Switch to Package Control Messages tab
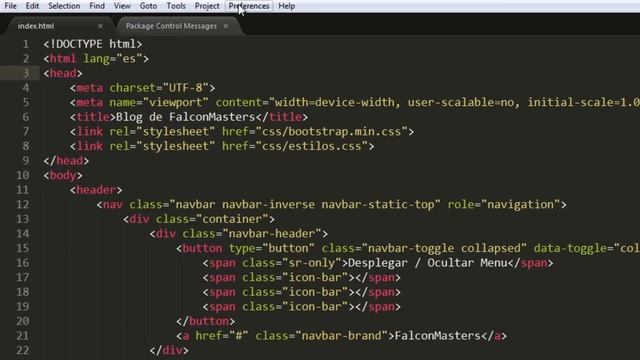Screen dimensions: 640x360 click(x=171, y=26)
